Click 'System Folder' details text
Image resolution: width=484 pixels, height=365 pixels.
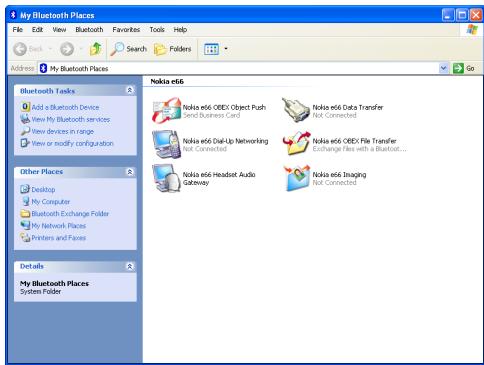coord(40,292)
